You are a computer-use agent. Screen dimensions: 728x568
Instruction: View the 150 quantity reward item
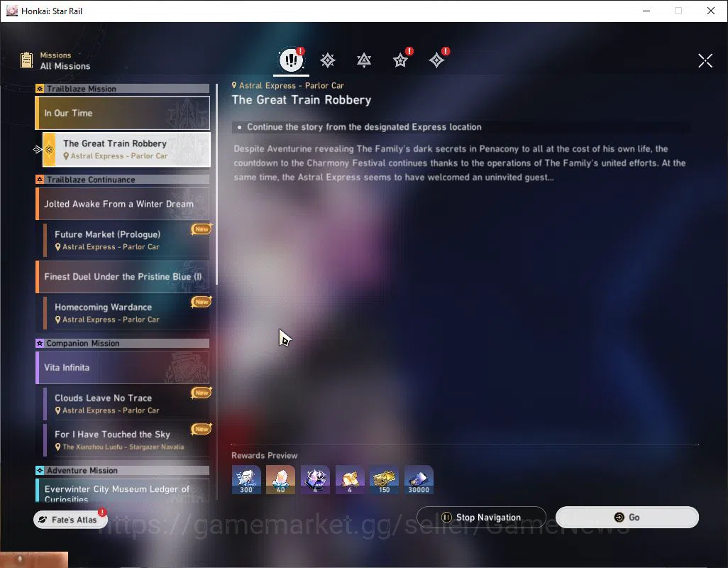pos(384,480)
